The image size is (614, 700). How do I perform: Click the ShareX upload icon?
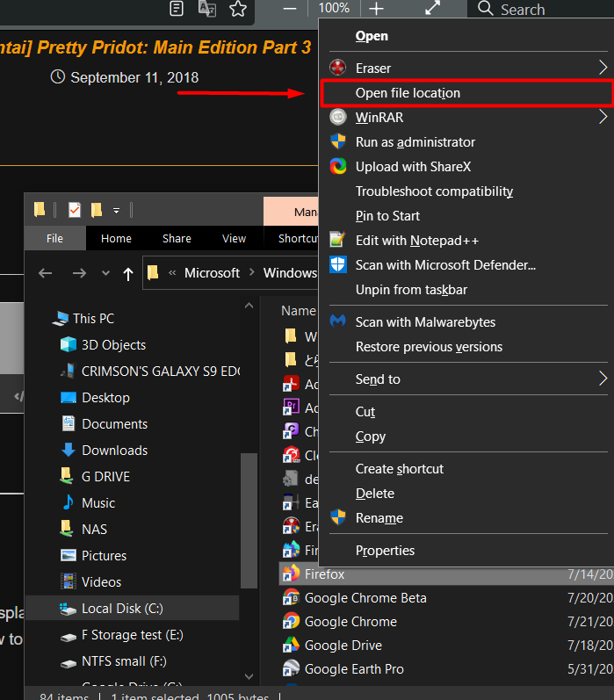pos(337,166)
